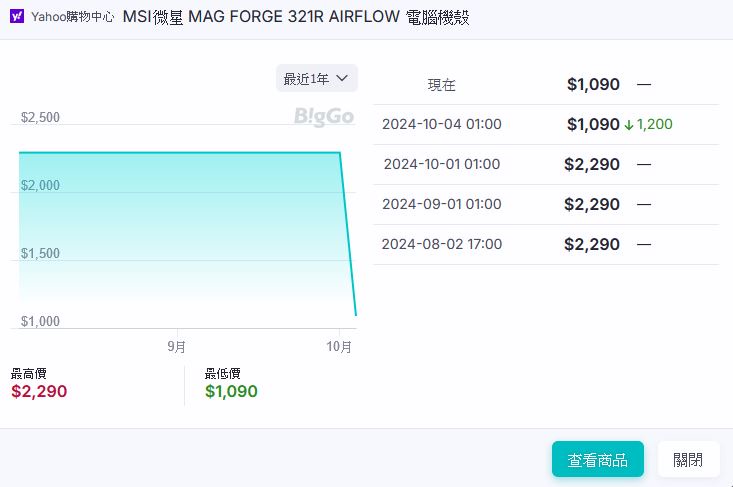The width and height of the screenshot is (733, 487).
Task: Click the 10月 marker on chart axis
Action: point(339,347)
